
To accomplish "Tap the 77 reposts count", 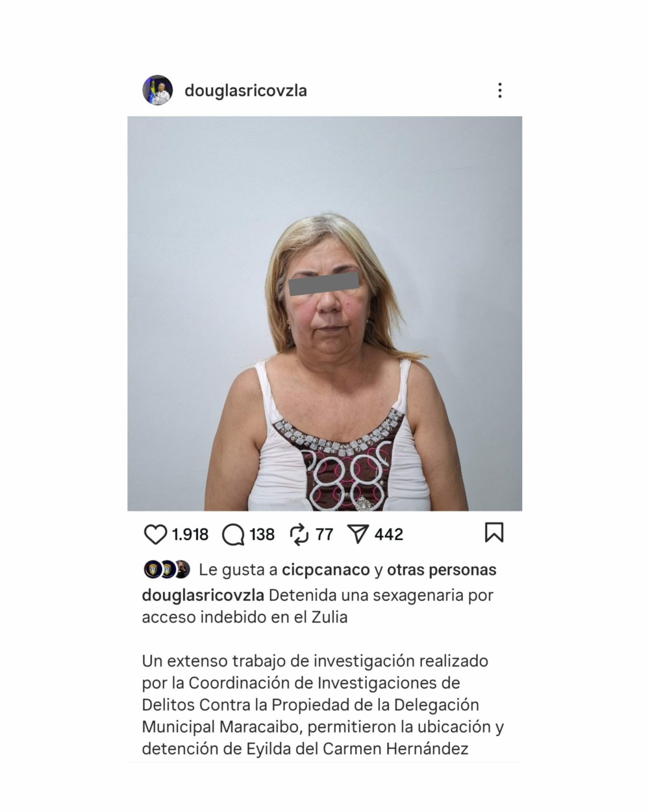I will coord(324,535).
